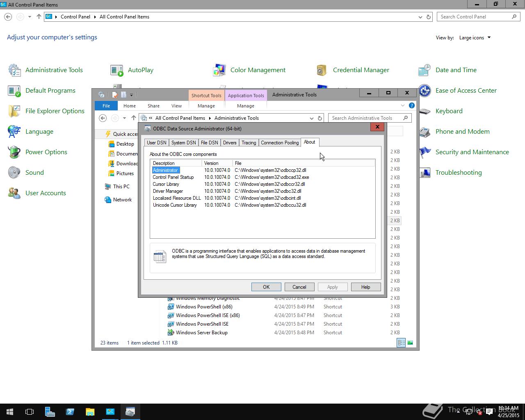Viewport: 525px width, 420px height.
Task: Open File Explorer from taskbar
Action: [90, 412]
